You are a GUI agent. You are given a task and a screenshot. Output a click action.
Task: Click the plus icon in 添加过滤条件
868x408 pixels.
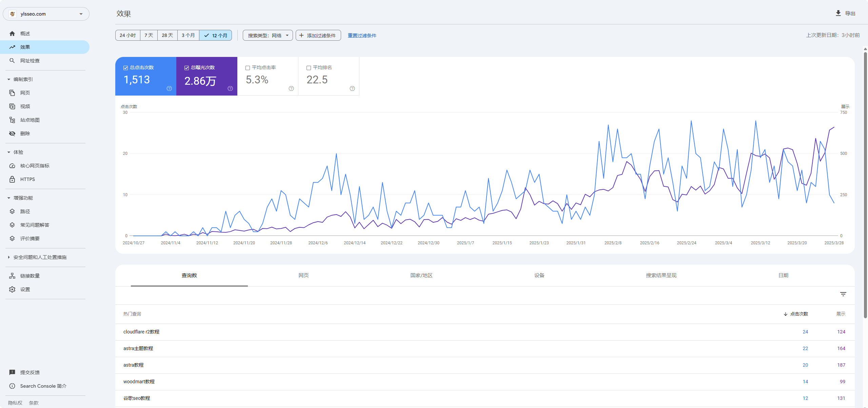[301, 35]
